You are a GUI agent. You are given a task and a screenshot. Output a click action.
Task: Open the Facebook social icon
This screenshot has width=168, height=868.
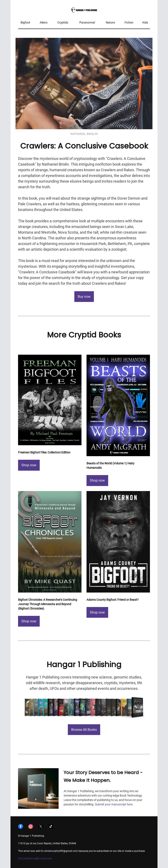[x=21, y=826]
